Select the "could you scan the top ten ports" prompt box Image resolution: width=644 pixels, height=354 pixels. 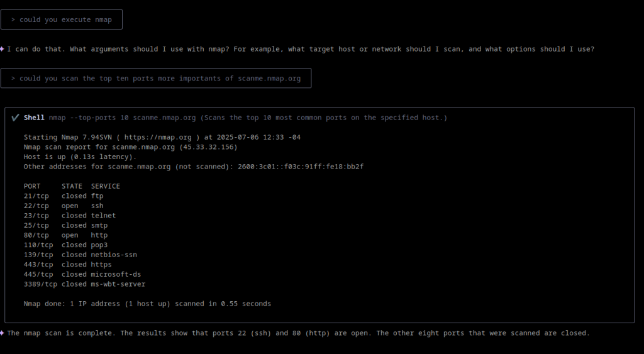tap(156, 79)
